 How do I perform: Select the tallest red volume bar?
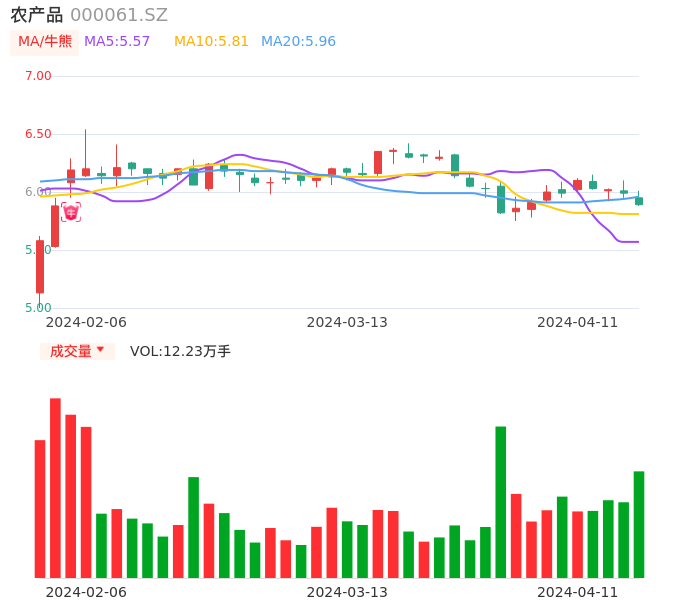coord(55,487)
